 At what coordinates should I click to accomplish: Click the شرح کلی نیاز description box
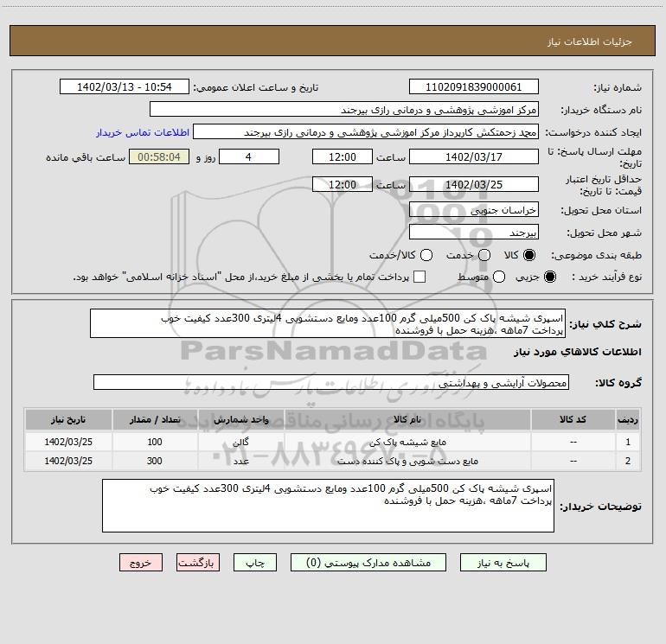click(328, 323)
